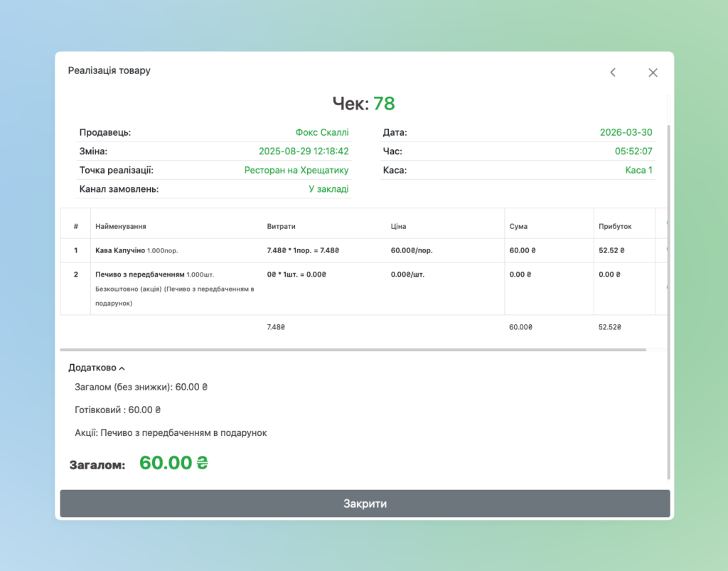
Task: Open Ресторан на Хрещатику sales point
Action: point(296,171)
